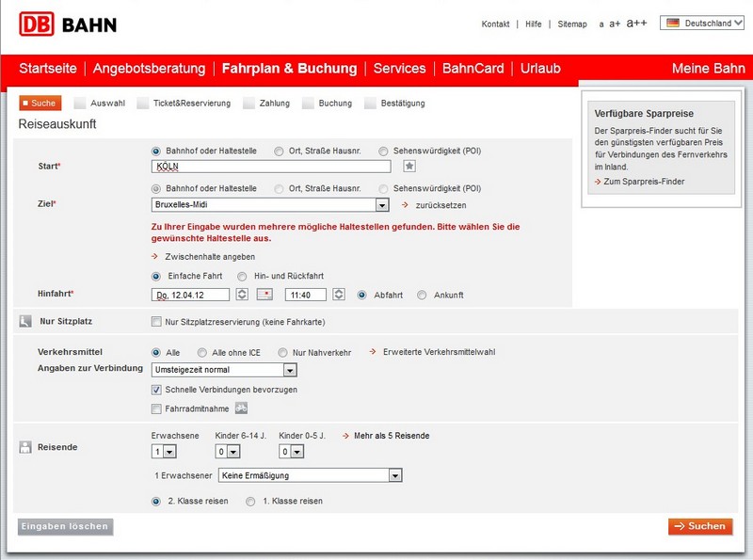
Task: Open the Erwachsene count dropdown
Action: tap(164, 452)
